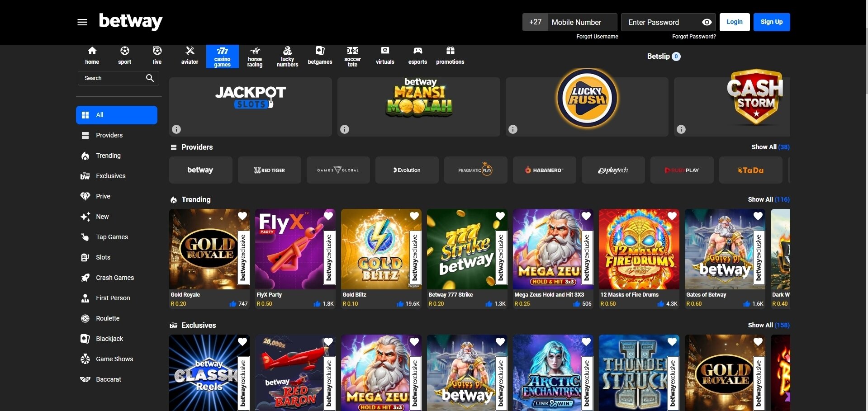Filter by Habanero provider
This screenshot has height=411, width=868.
[545, 170]
